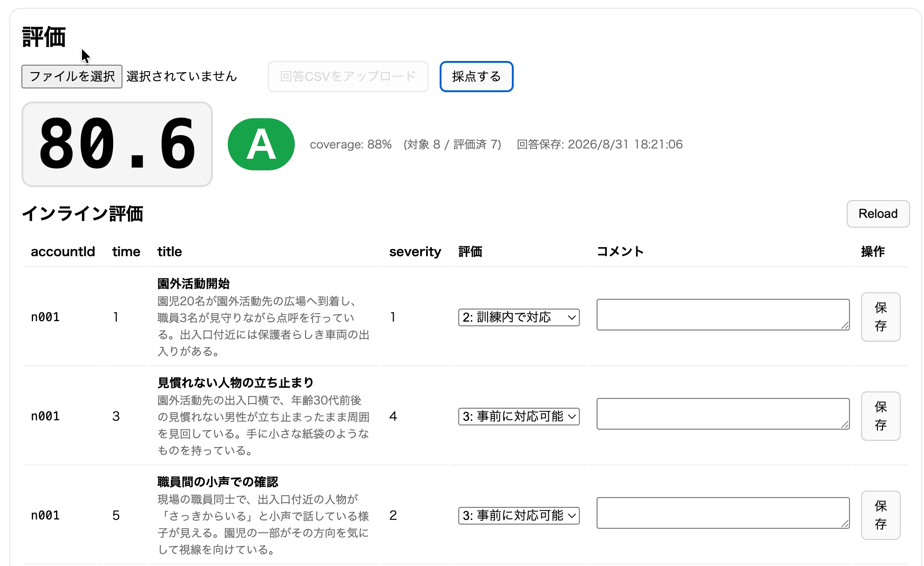This screenshot has height=566, width=924.
Task: Click the 操作 column header
Action: [x=873, y=252]
